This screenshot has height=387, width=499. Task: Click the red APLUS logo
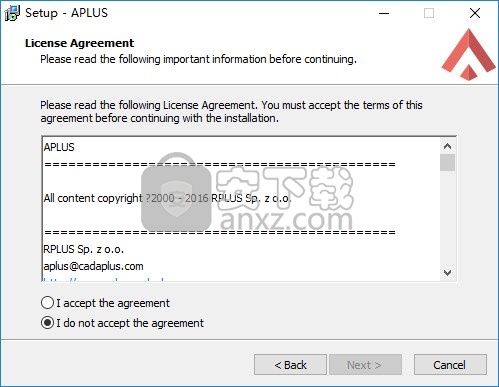(x=468, y=55)
